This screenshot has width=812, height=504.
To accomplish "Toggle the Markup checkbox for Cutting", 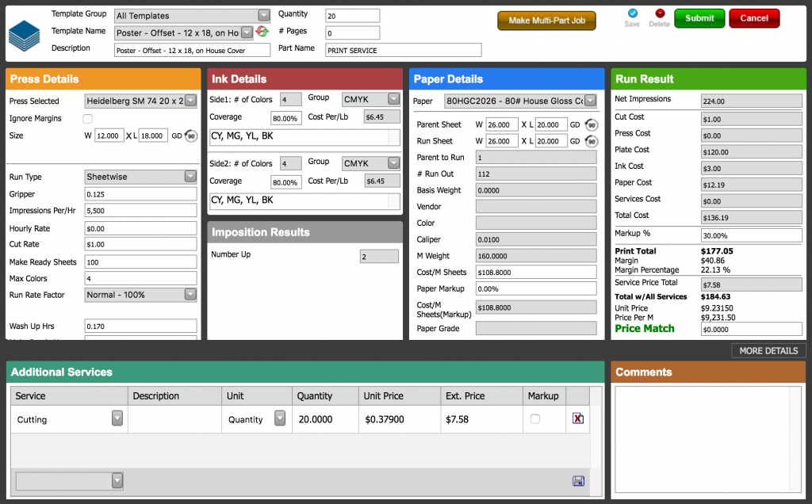I will point(534,418).
